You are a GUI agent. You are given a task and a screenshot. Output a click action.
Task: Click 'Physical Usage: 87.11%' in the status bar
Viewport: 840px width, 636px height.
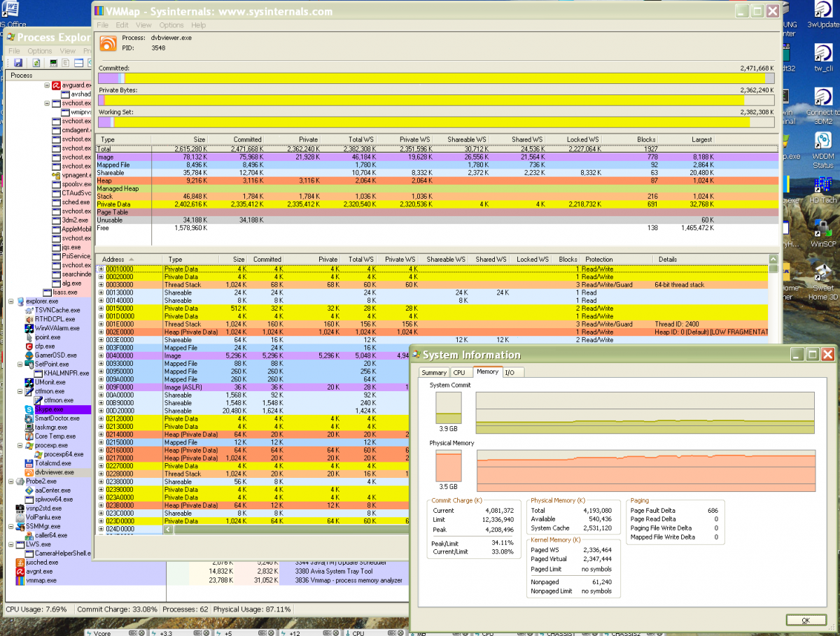pos(251,609)
